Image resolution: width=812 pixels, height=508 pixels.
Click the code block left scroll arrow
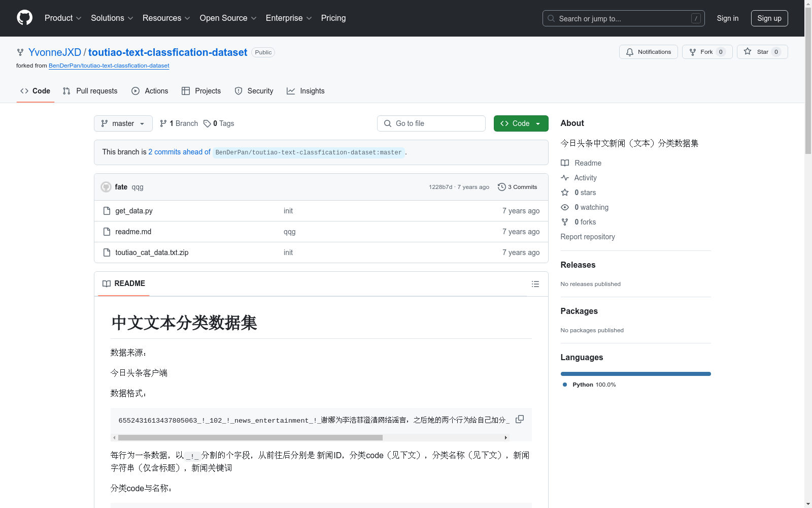click(114, 437)
